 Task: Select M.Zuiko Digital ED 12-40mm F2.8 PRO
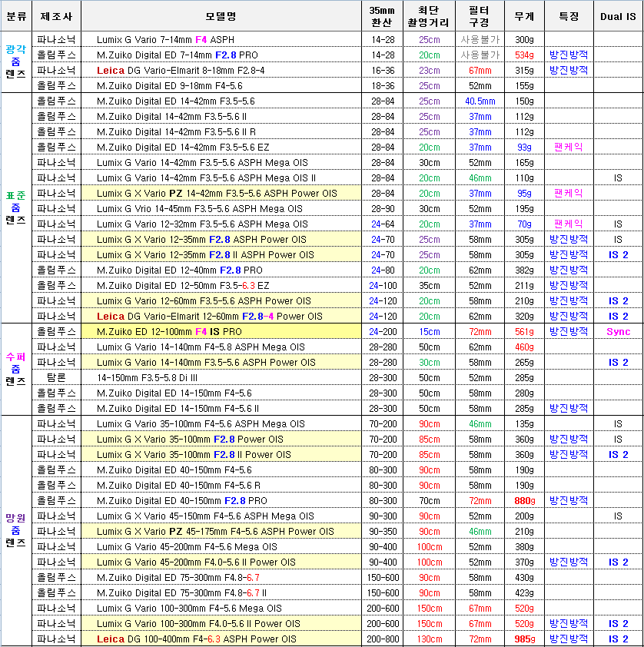click(x=180, y=270)
